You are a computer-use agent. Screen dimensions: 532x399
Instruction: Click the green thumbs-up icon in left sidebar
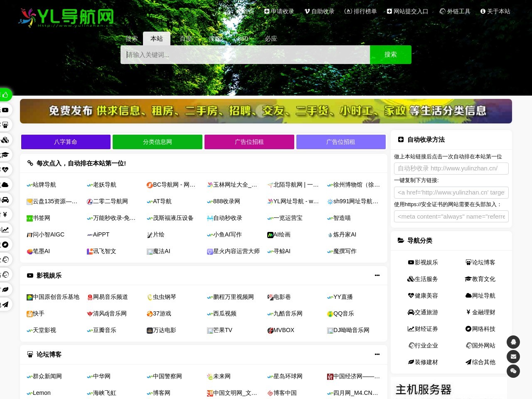coord(5,95)
